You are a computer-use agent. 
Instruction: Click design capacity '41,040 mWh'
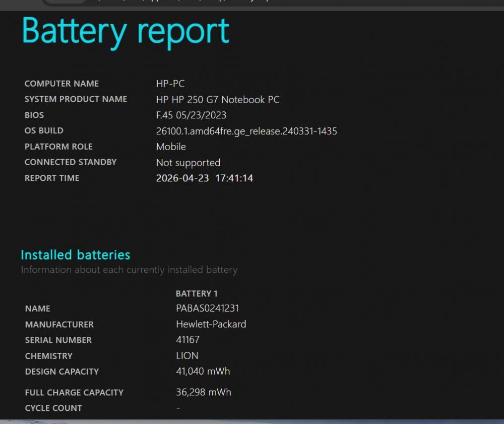(x=203, y=371)
